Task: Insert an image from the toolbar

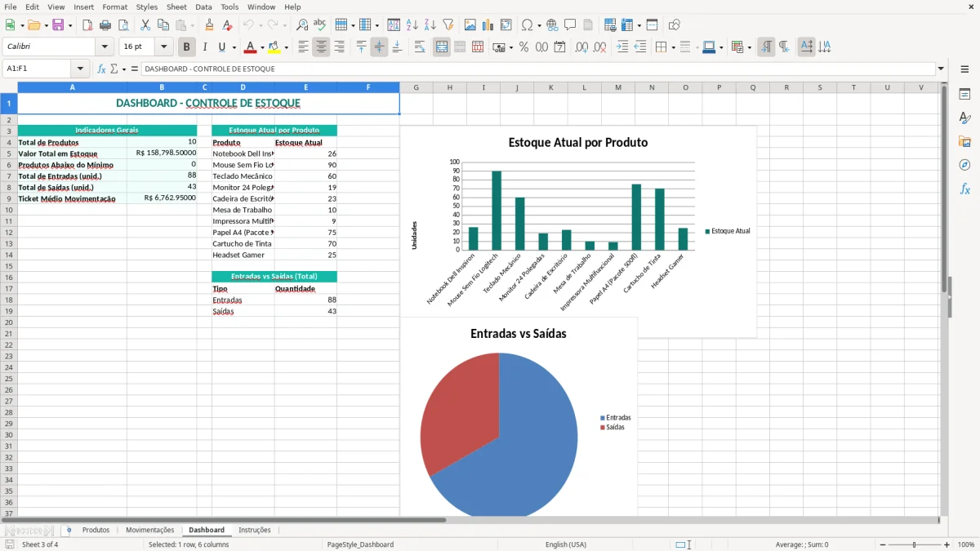Action: coord(470,24)
